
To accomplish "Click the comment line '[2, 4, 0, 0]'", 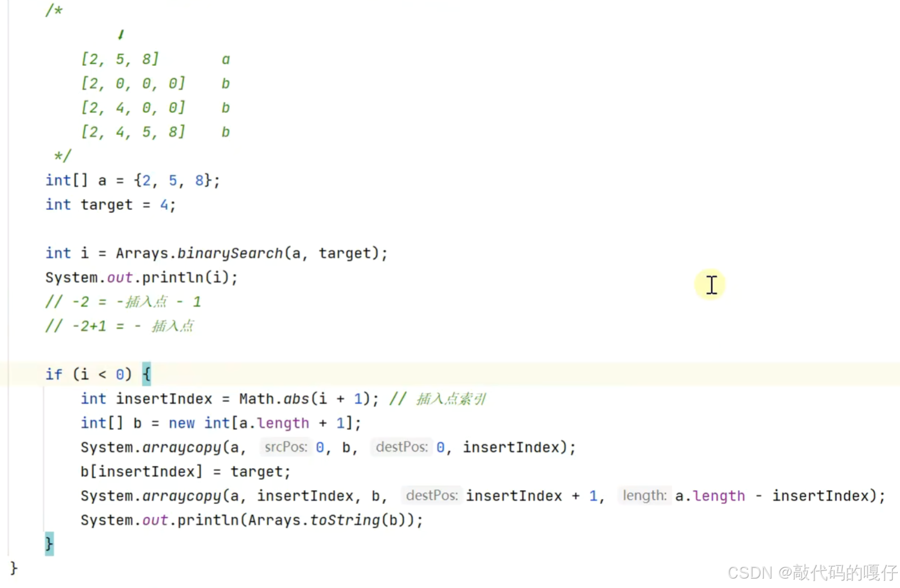I will click(x=133, y=107).
